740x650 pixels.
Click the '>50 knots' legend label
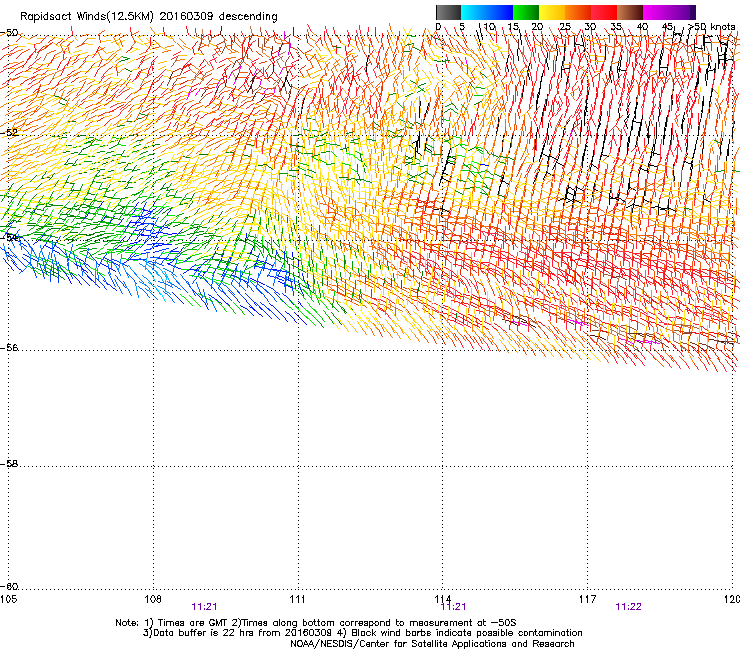point(712,27)
